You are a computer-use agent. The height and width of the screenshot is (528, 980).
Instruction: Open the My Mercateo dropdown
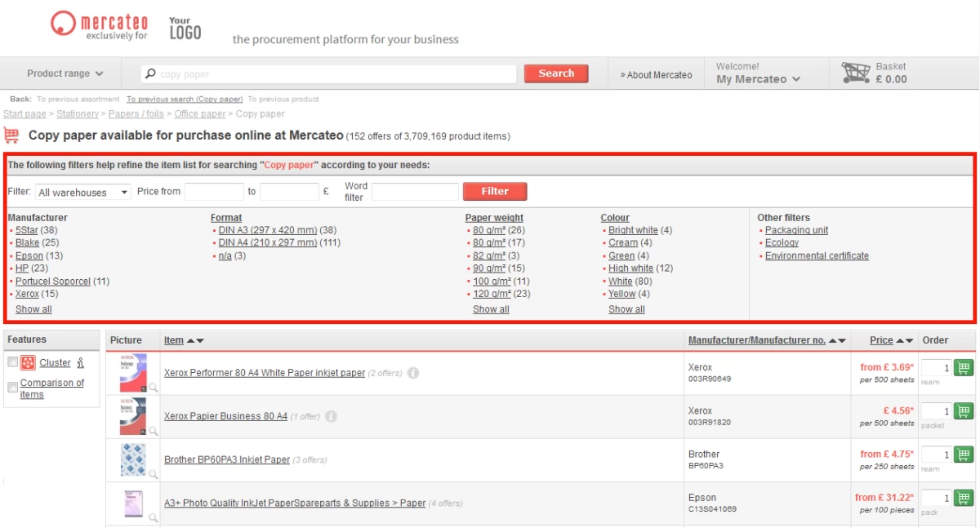758,79
